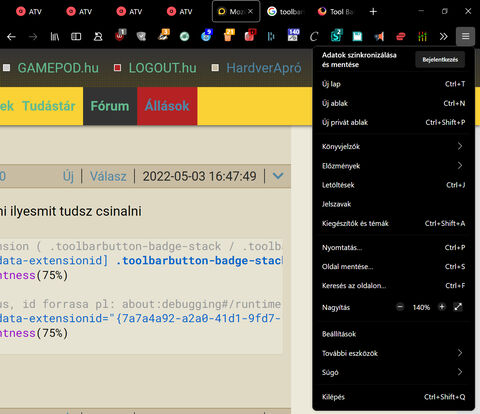This screenshot has width=480, height=414.
Task: Click the floppy disk save extension icon
Action: (357, 36)
